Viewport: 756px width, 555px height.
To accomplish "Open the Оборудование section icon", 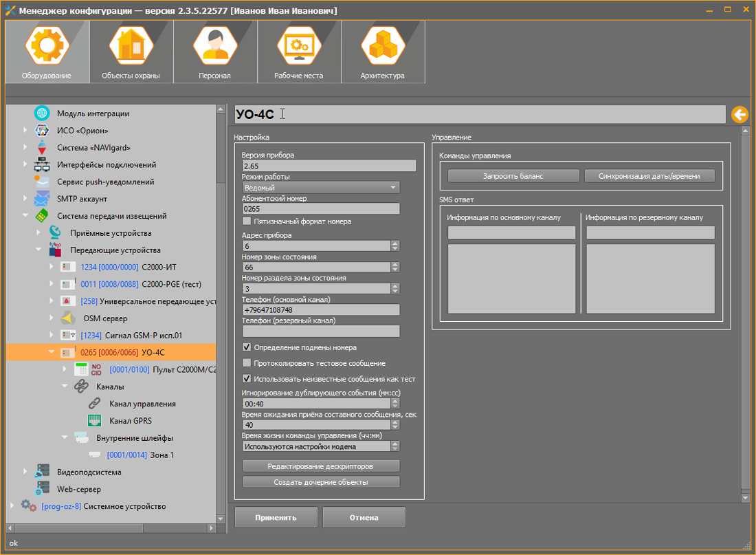I will tap(47, 46).
